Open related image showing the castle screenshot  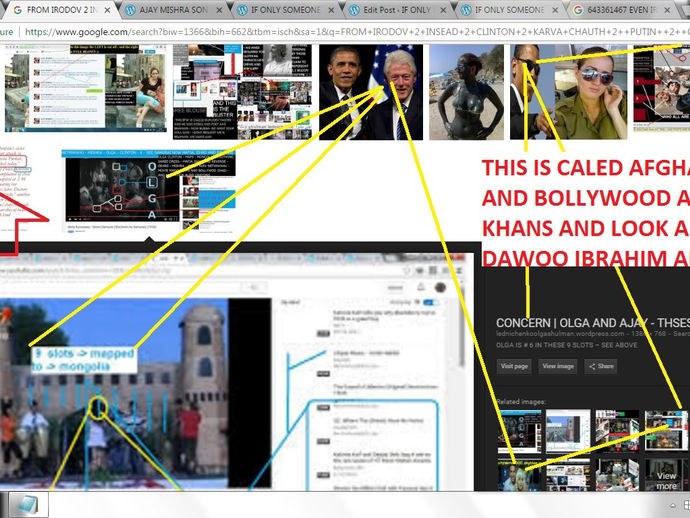568,431
